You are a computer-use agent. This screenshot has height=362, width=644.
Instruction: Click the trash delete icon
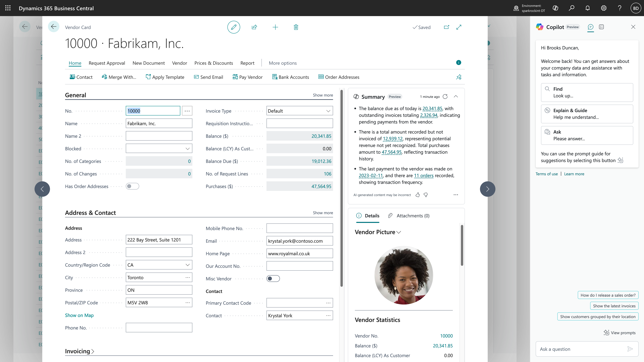click(x=296, y=27)
